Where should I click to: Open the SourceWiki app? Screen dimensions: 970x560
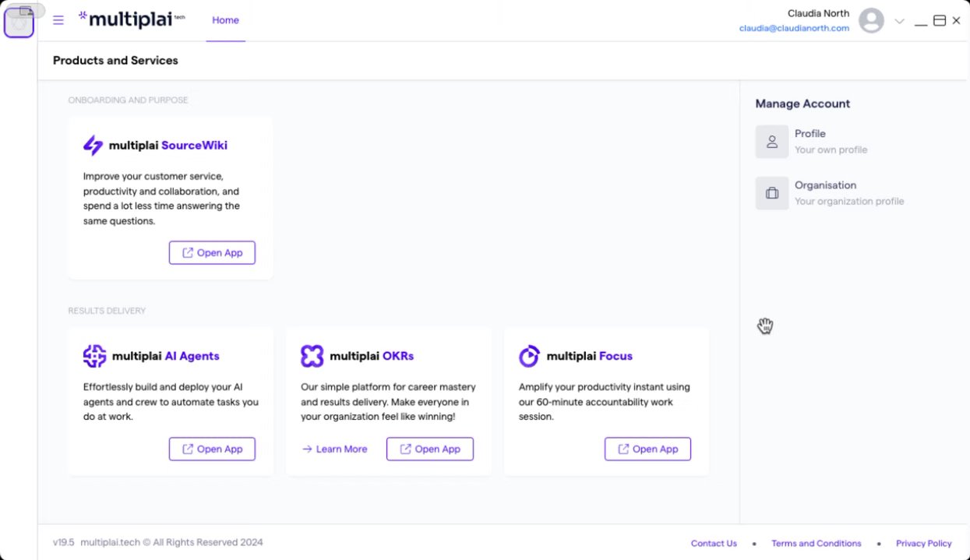coord(212,252)
